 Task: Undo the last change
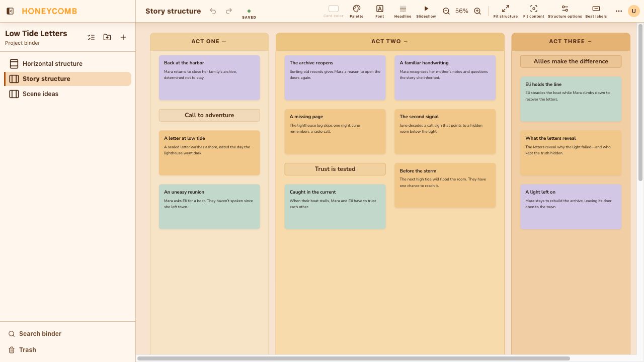tap(213, 11)
